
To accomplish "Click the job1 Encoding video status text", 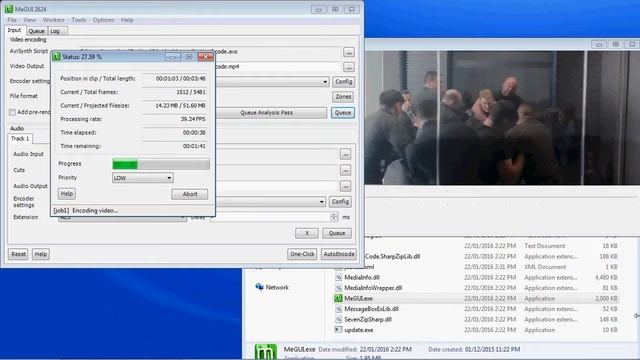I will point(86,211).
